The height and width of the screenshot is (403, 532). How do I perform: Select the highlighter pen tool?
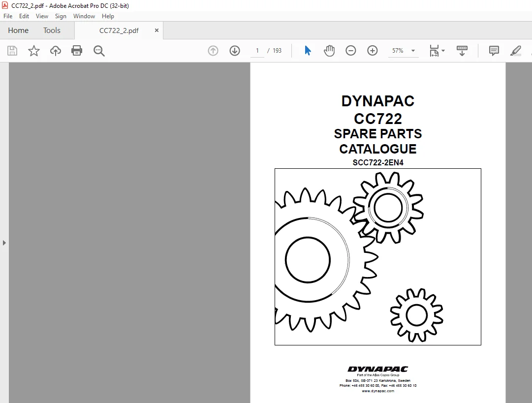tap(516, 51)
